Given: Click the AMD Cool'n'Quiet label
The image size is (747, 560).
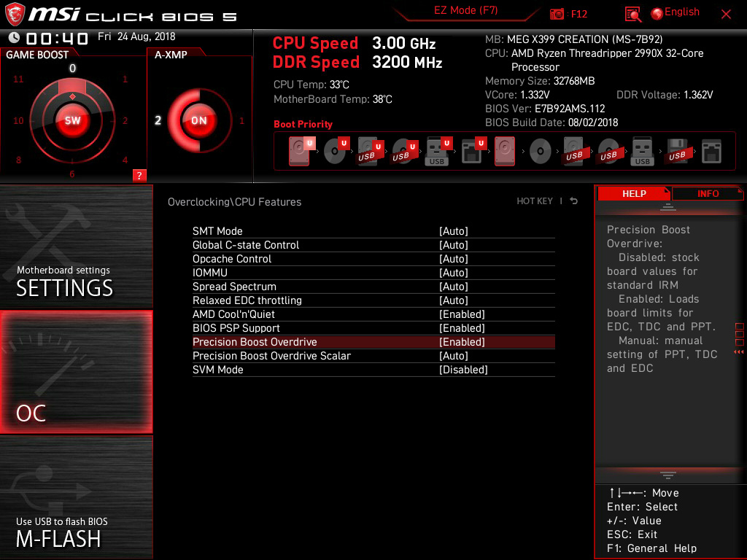Looking at the screenshot, I should pyautogui.click(x=233, y=314).
